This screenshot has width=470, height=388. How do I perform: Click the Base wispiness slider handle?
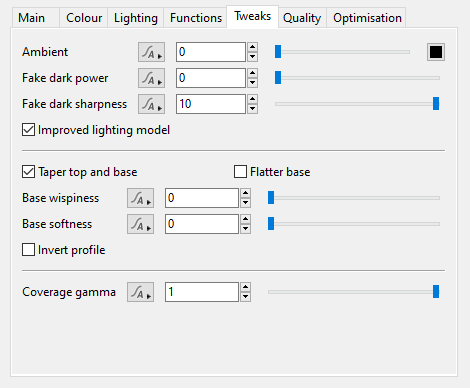[271, 198]
